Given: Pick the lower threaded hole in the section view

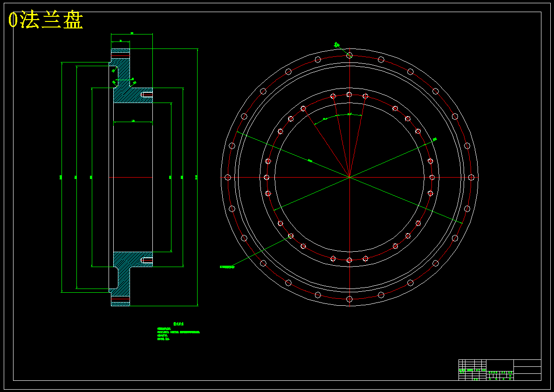Looking at the screenshot, I should point(147,260).
